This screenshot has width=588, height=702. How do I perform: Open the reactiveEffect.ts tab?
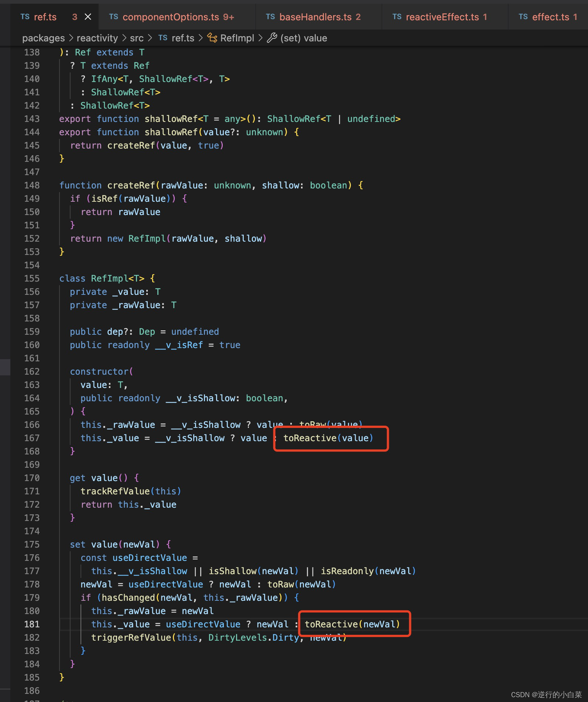pos(445,17)
